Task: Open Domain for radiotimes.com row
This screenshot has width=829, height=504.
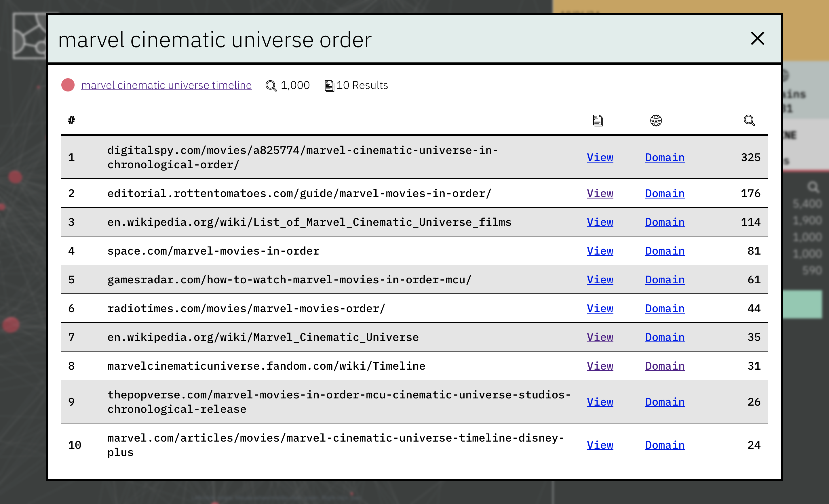Action: tap(665, 308)
